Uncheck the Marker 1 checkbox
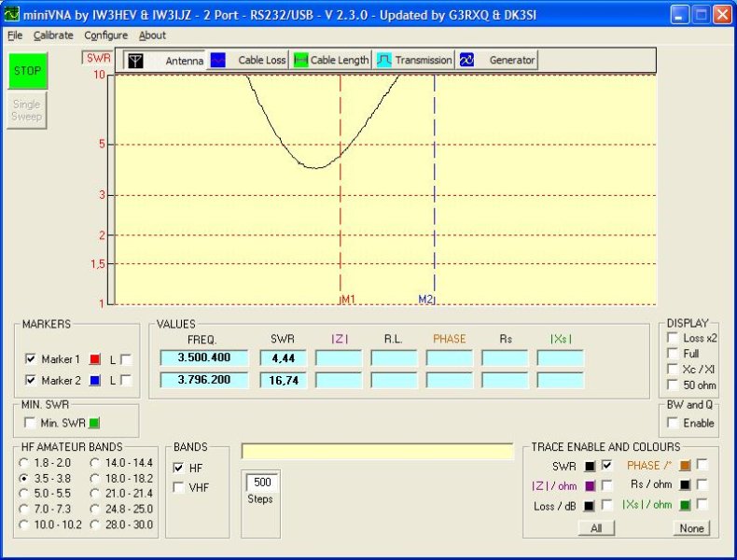The height and width of the screenshot is (560, 737). tap(31, 359)
